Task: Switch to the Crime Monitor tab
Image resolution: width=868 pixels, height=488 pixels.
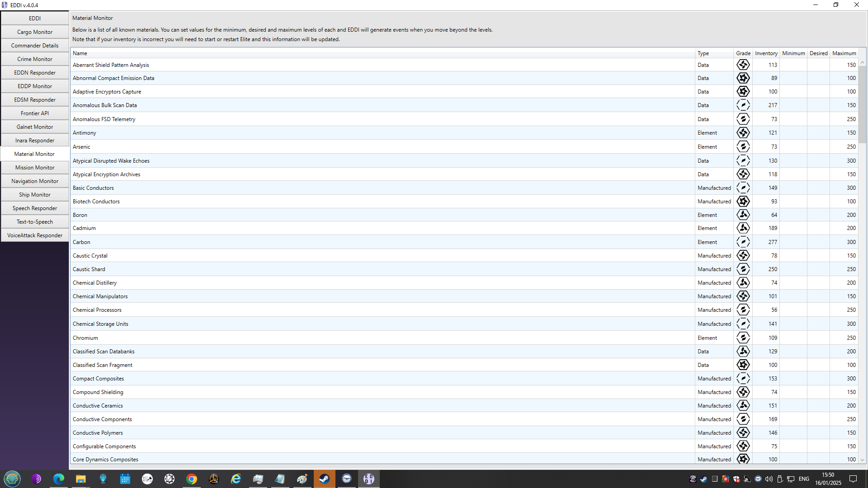Action: [35, 59]
